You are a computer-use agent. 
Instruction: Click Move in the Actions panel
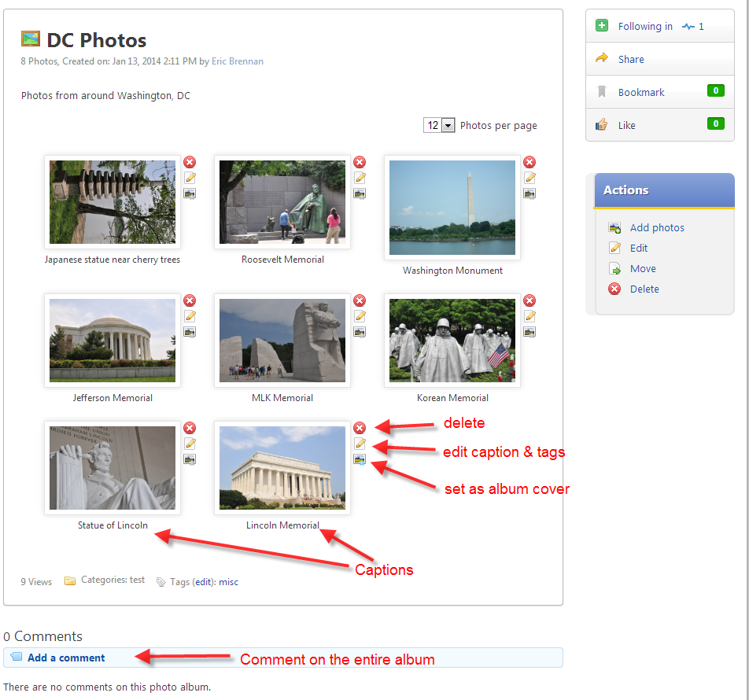click(x=643, y=269)
